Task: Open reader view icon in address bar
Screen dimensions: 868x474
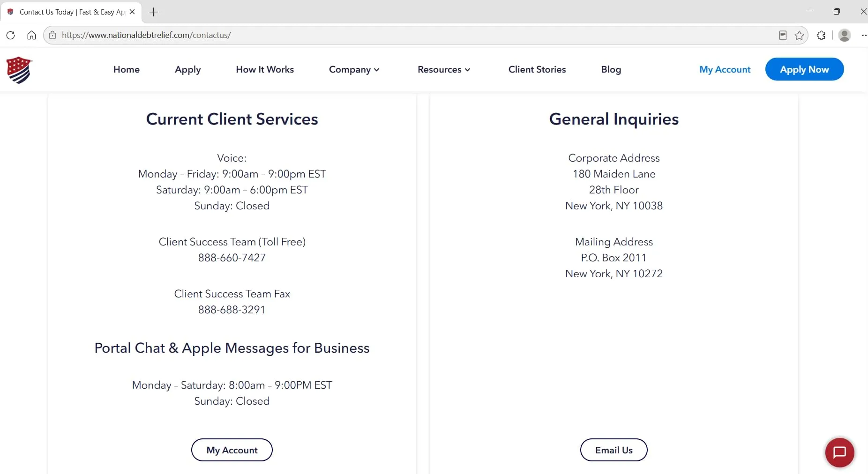Action: (783, 35)
